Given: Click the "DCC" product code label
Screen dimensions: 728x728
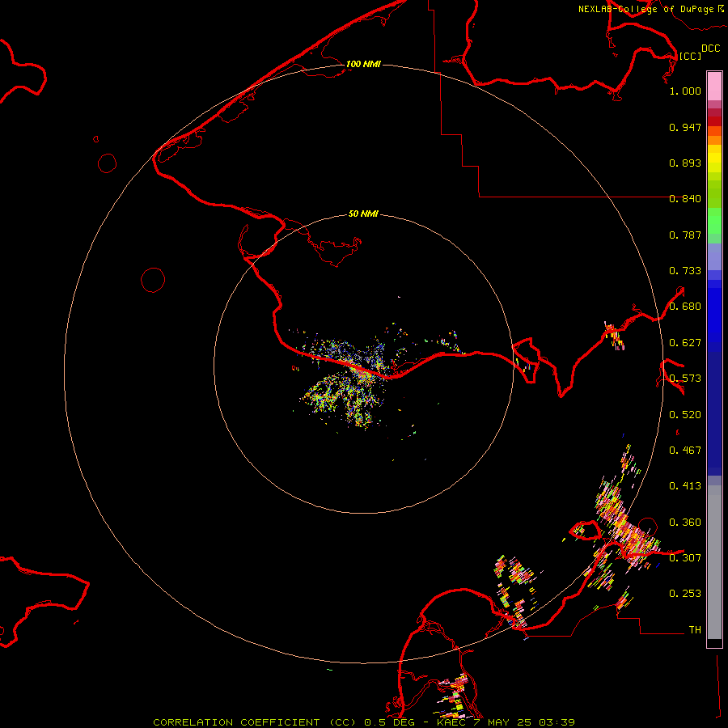Looking at the screenshot, I should click(x=710, y=49).
